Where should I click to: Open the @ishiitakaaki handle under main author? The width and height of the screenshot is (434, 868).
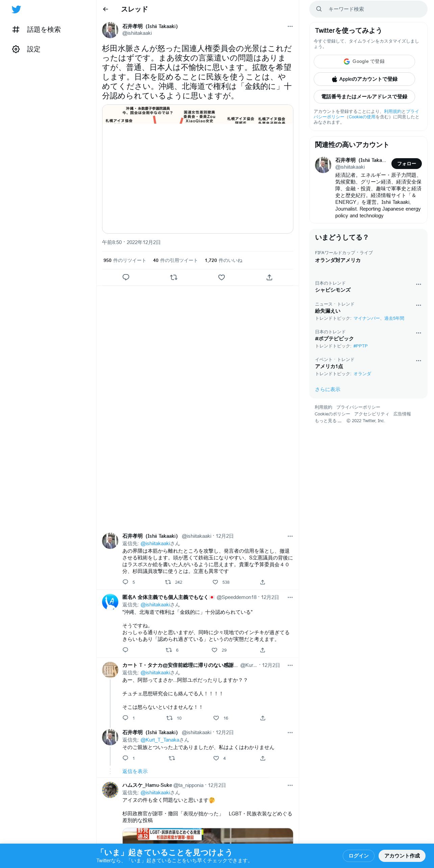tap(137, 33)
